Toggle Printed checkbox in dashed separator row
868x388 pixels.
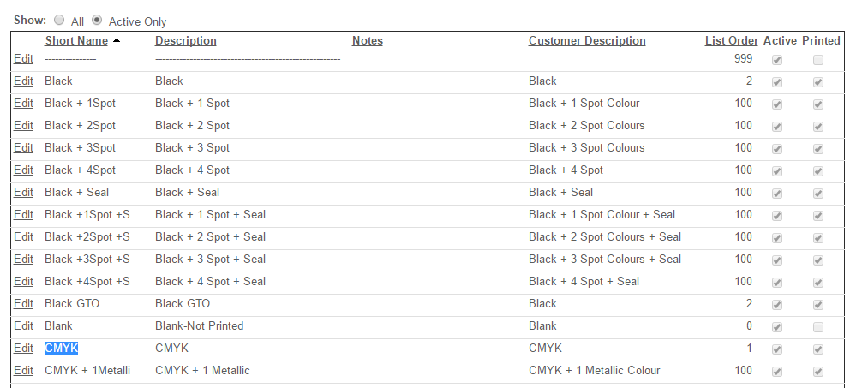818,60
